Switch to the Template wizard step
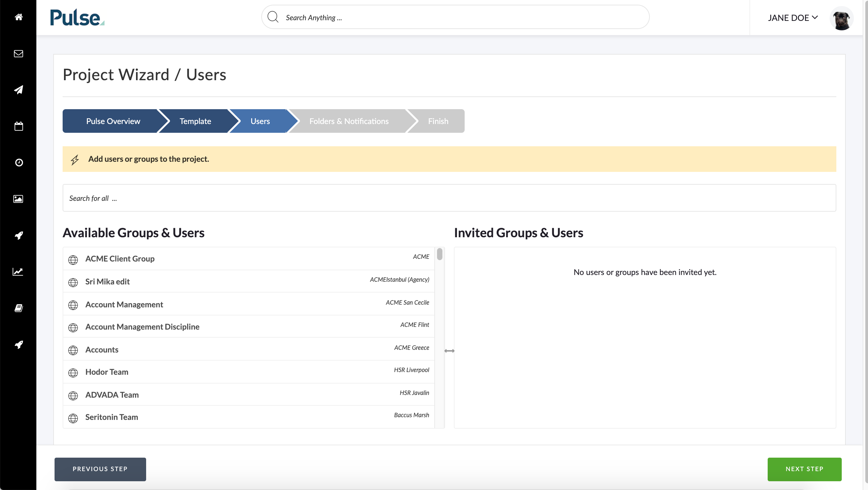This screenshot has height=490, width=868. 195,121
